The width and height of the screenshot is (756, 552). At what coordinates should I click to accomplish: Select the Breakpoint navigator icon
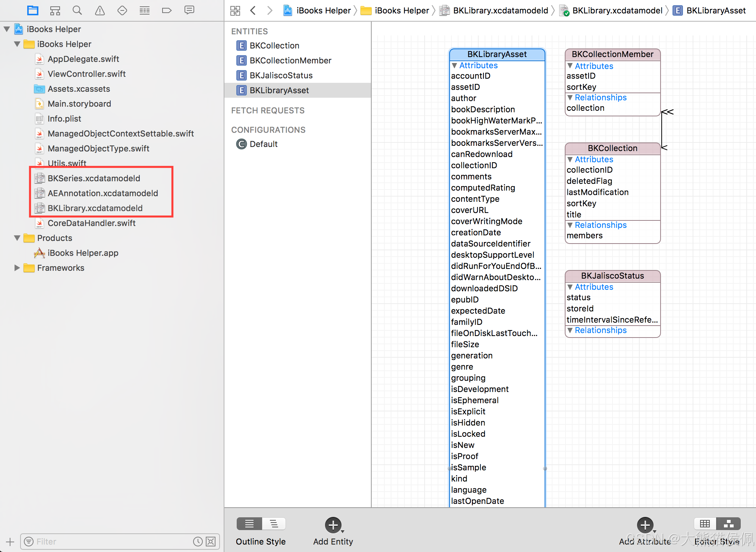pos(167,10)
